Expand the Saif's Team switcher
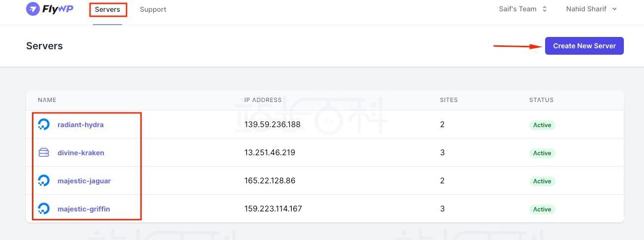The image size is (644, 240). [x=523, y=9]
